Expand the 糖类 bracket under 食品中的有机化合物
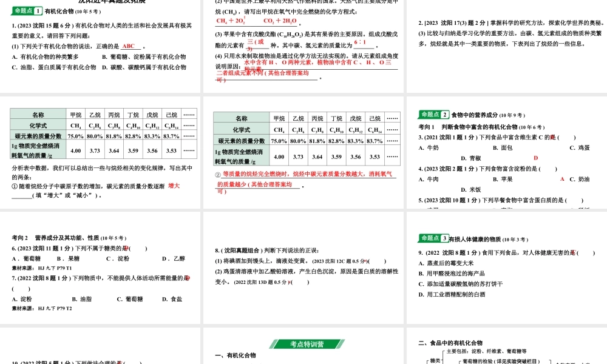607x364 pixels. tap(435, 361)
